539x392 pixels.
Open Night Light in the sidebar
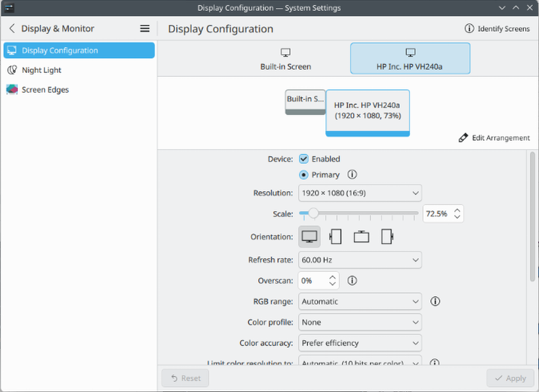[42, 70]
